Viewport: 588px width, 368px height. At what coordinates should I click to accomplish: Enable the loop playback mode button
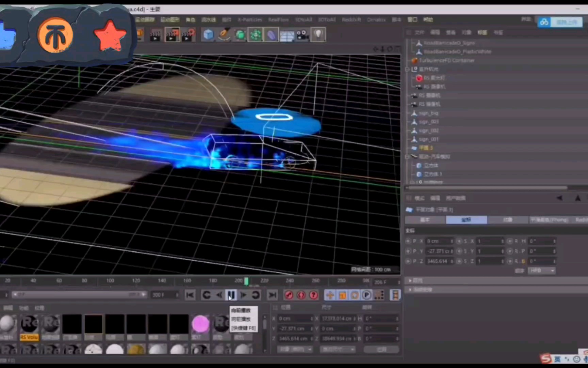click(x=256, y=295)
